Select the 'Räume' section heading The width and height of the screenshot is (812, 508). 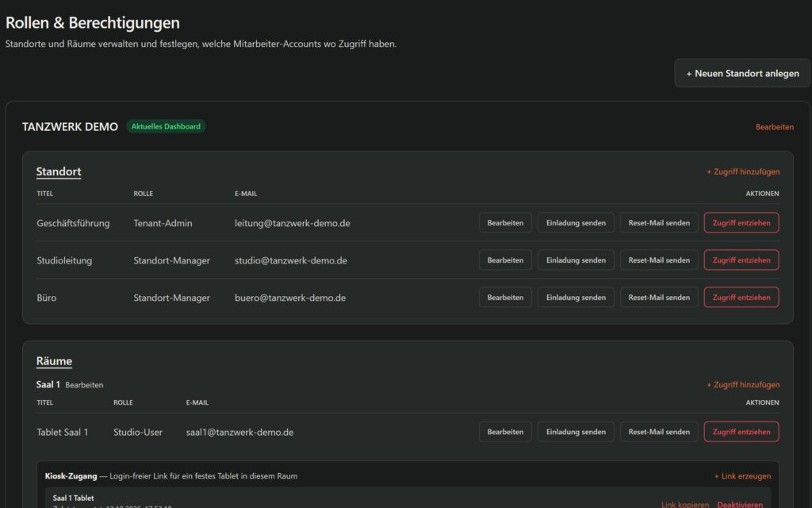pyautogui.click(x=54, y=361)
